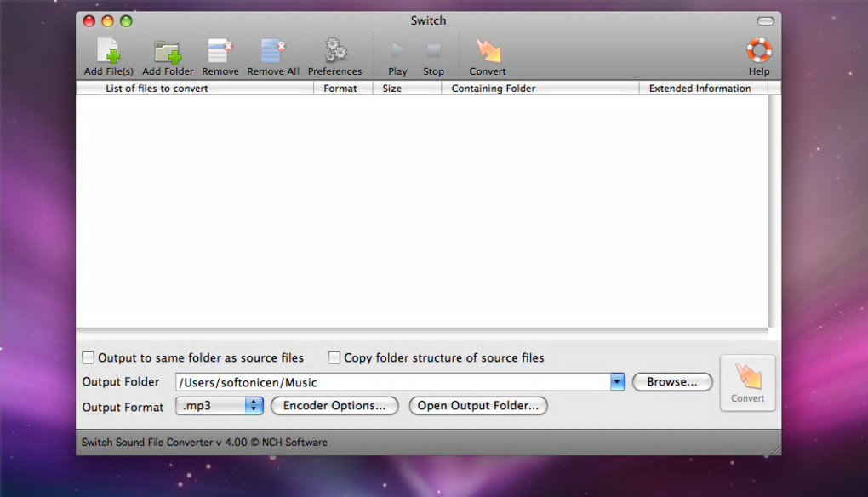Viewport: 868px width, 497px height.
Task: Click the green zoom window button
Action: (x=126, y=21)
